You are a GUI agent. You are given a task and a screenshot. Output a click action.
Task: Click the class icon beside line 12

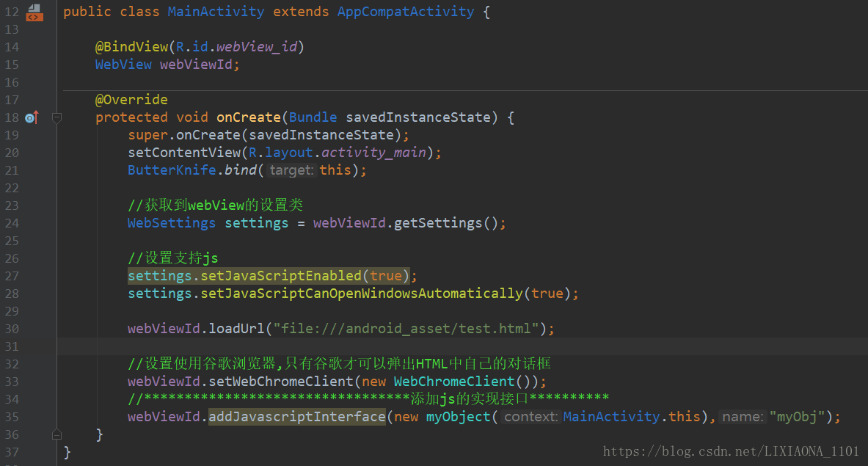[34, 7]
